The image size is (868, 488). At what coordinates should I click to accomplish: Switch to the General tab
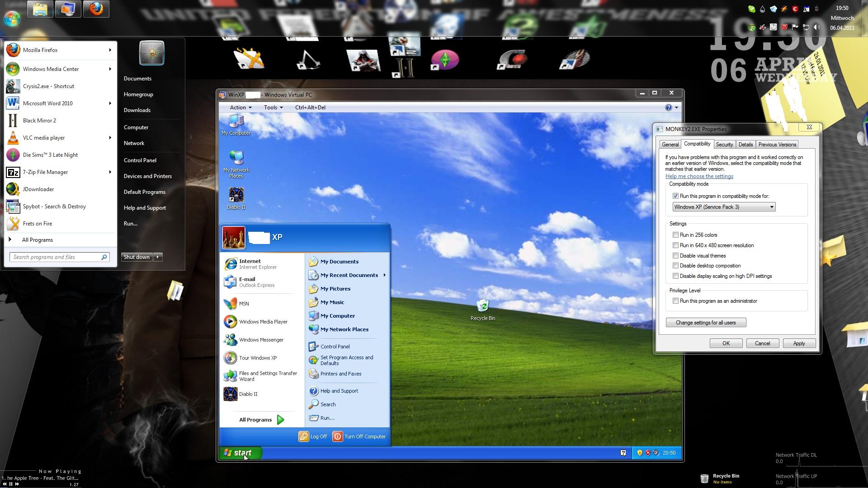[670, 145]
